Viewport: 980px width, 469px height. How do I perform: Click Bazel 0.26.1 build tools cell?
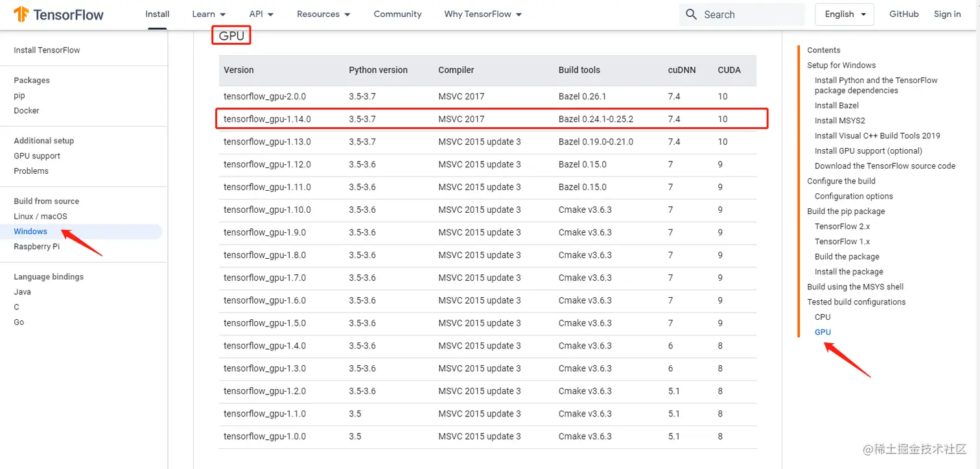click(x=582, y=96)
